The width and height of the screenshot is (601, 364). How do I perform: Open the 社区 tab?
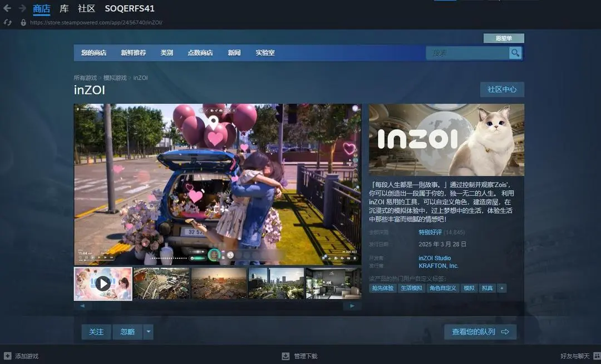point(86,8)
